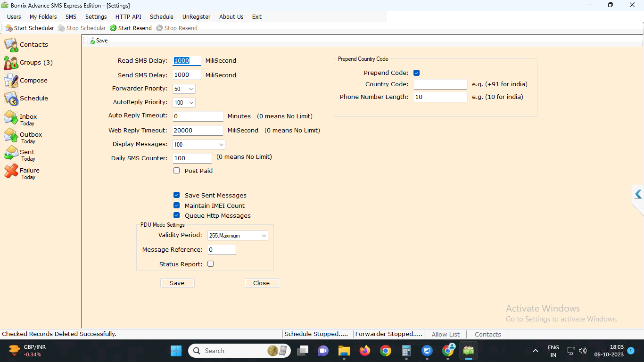Click Allow List in status bar

click(446, 334)
